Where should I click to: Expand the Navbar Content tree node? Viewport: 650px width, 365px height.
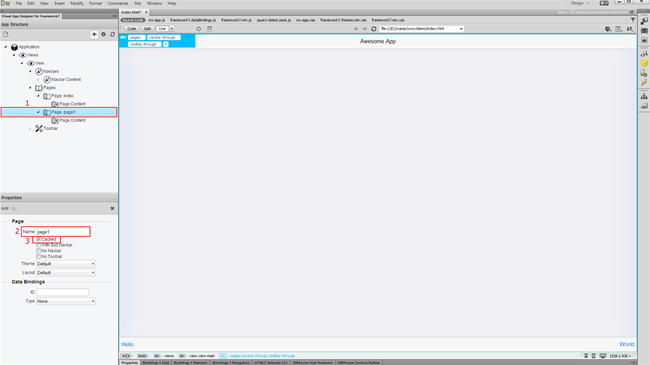[x=38, y=80]
